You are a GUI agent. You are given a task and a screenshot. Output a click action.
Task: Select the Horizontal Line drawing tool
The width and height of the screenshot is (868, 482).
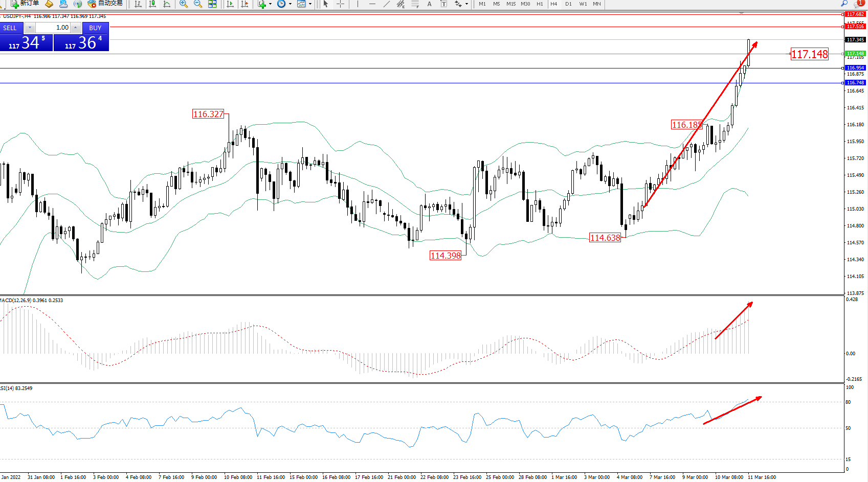pos(372,4)
